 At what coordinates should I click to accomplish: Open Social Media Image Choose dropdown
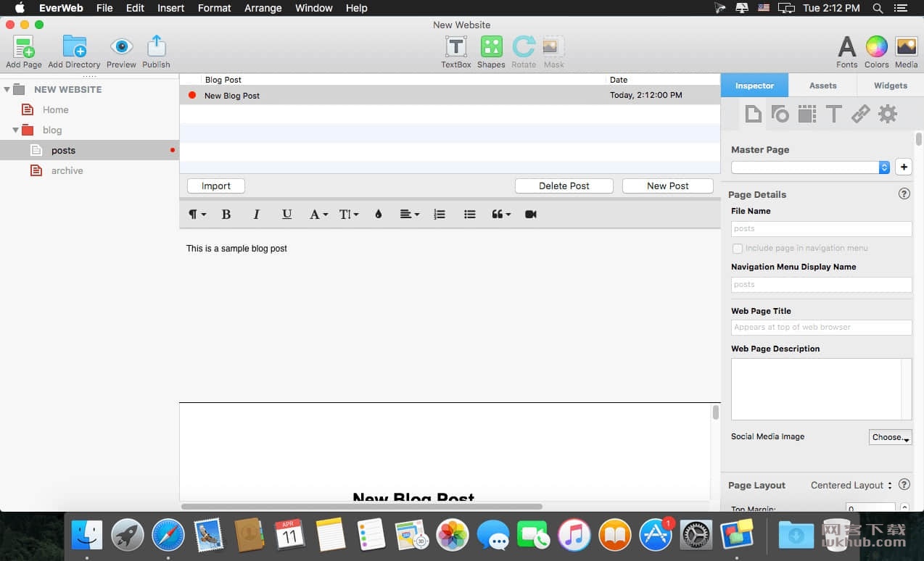pos(890,437)
